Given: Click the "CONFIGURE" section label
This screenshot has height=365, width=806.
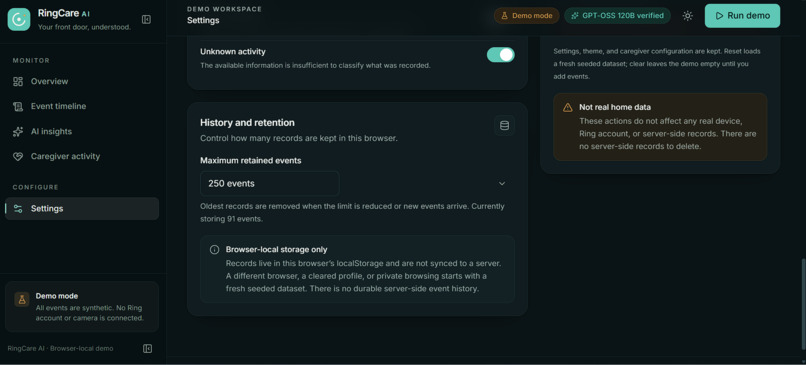Looking at the screenshot, I should click(x=35, y=187).
